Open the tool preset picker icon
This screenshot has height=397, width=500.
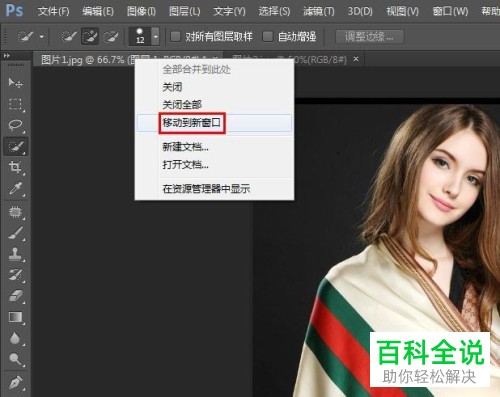click(25, 36)
